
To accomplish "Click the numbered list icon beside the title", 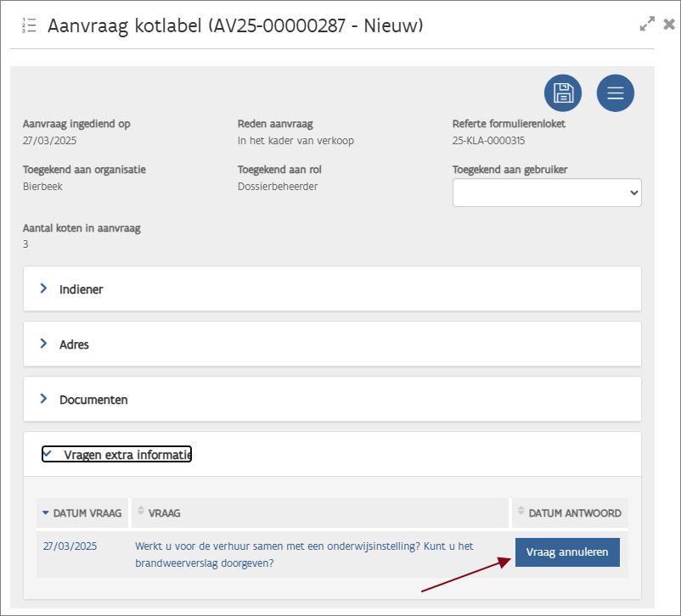I will [x=29, y=25].
